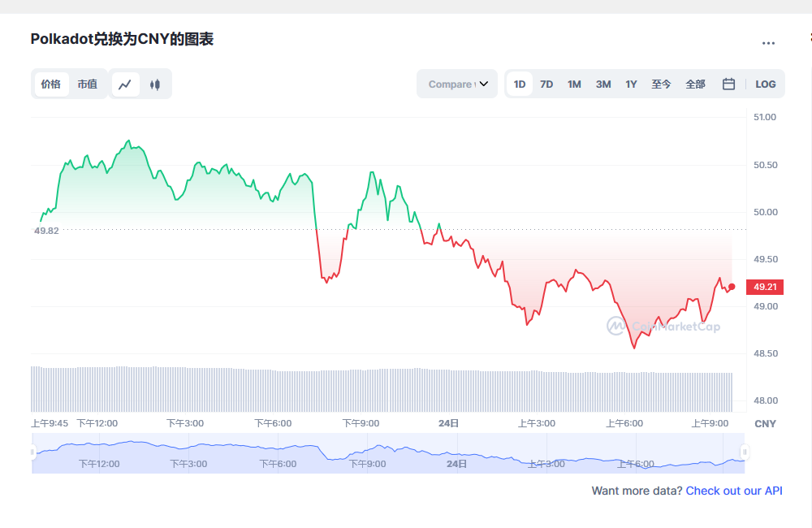812x528 pixels.
Task: Click the CNY currency label
Action: click(765, 424)
